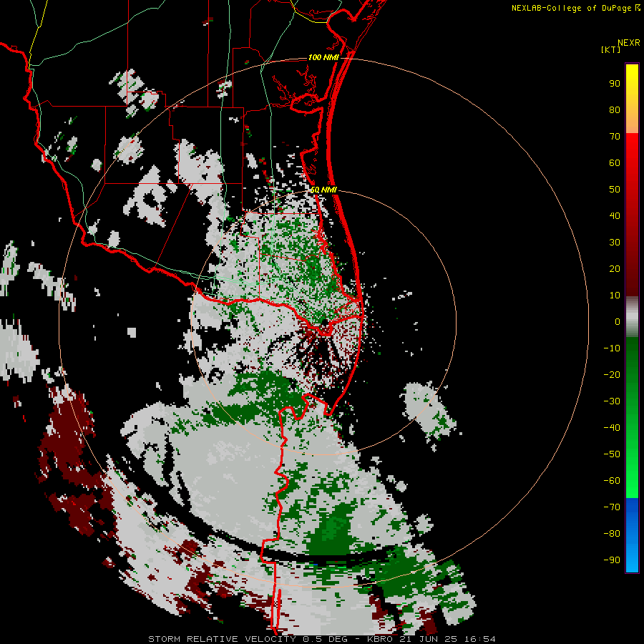Click the 60 knot scale value
644x644 pixels.
point(615,162)
